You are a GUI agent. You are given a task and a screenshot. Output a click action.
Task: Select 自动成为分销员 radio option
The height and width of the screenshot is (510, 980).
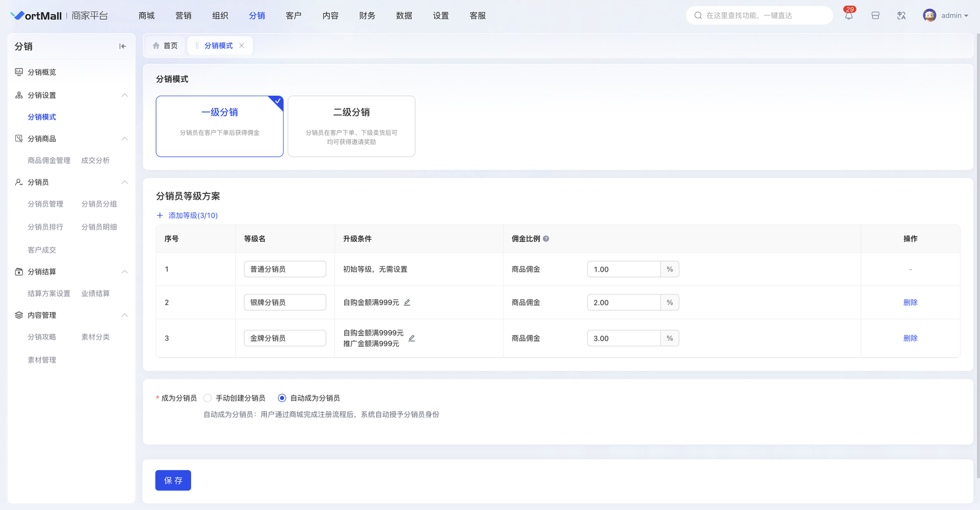282,398
